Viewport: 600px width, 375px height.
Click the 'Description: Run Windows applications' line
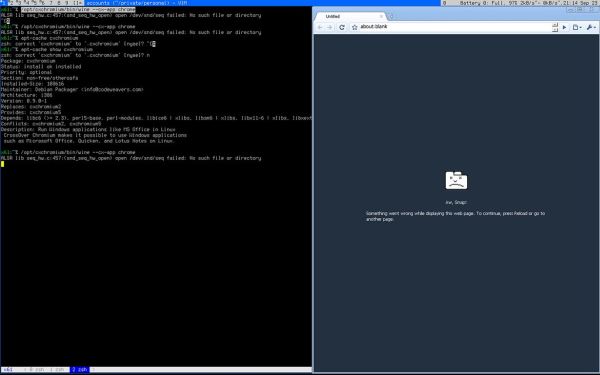point(88,130)
